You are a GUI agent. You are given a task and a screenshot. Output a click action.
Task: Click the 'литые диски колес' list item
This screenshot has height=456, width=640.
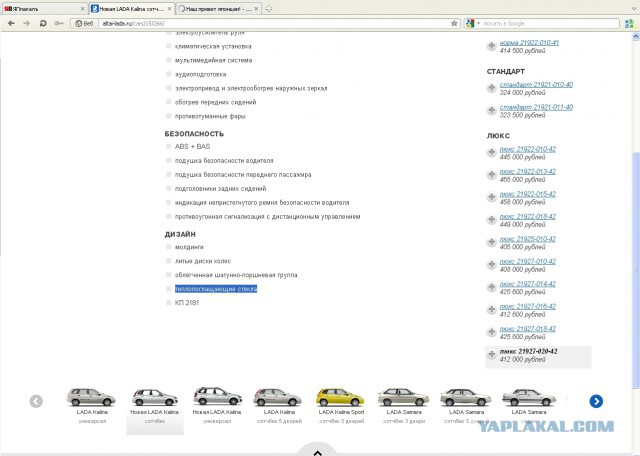(203, 261)
